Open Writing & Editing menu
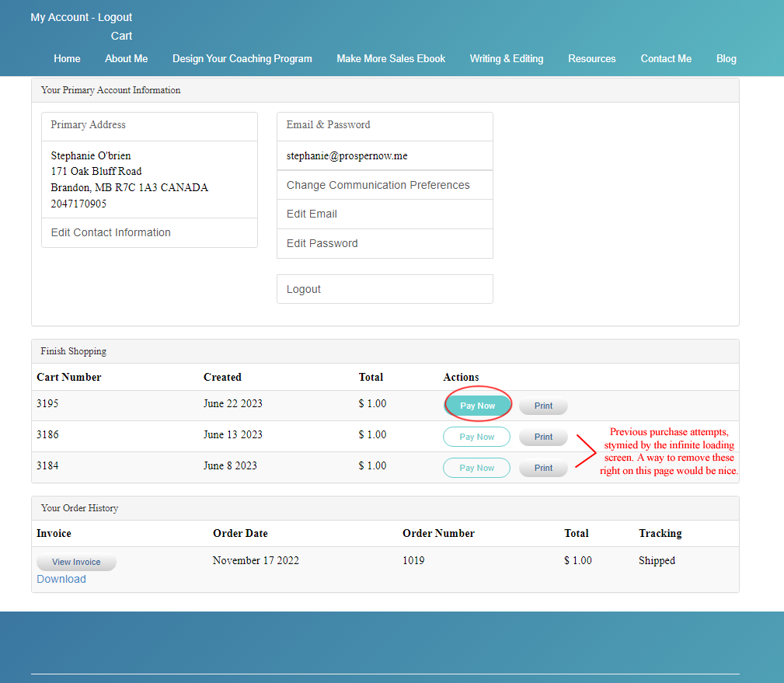784x683 pixels. [x=507, y=58]
